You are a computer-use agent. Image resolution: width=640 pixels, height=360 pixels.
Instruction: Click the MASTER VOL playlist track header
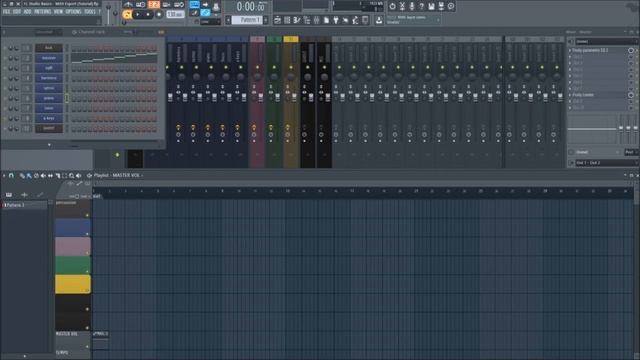point(73,340)
